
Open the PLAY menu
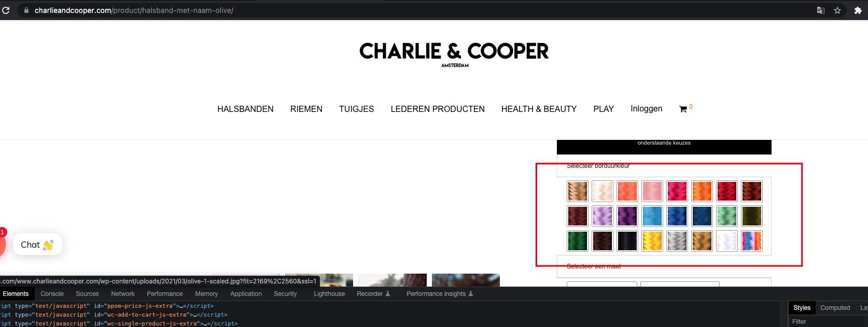click(604, 109)
